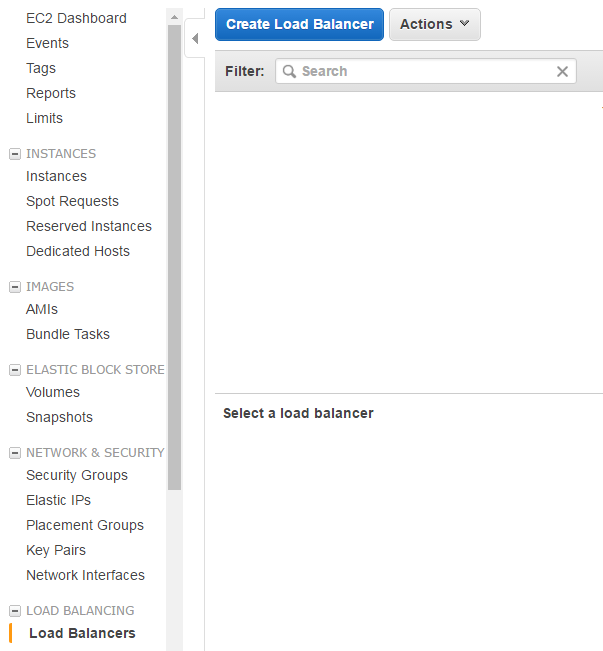This screenshot has width=603, height=651.
Task: Clear the filter with the X icon
Action: click(562, 71)
